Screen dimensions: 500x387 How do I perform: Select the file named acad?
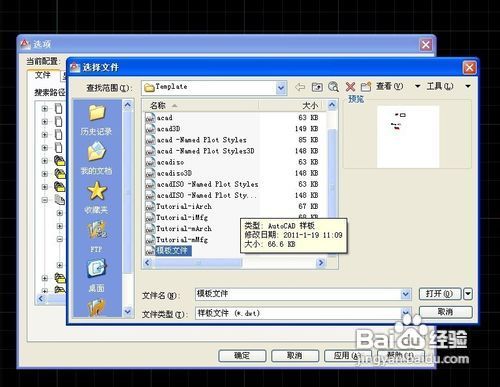pos(164,118)
